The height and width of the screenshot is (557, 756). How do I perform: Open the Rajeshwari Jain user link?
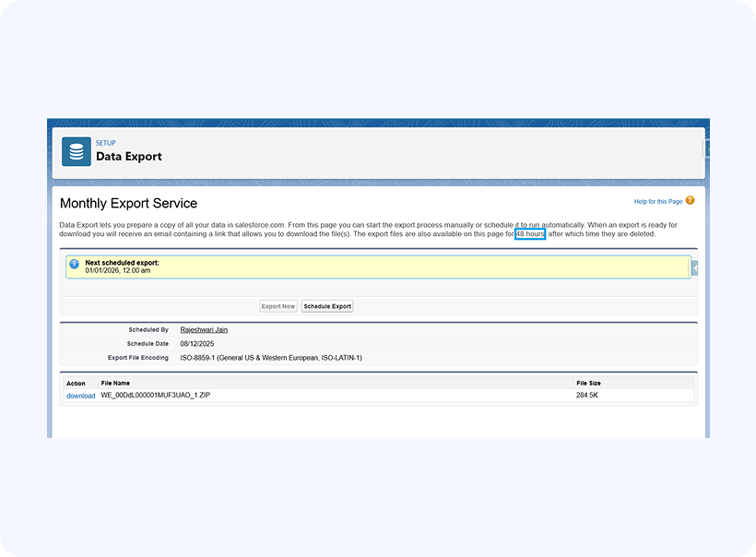click(x=204, y=330)
